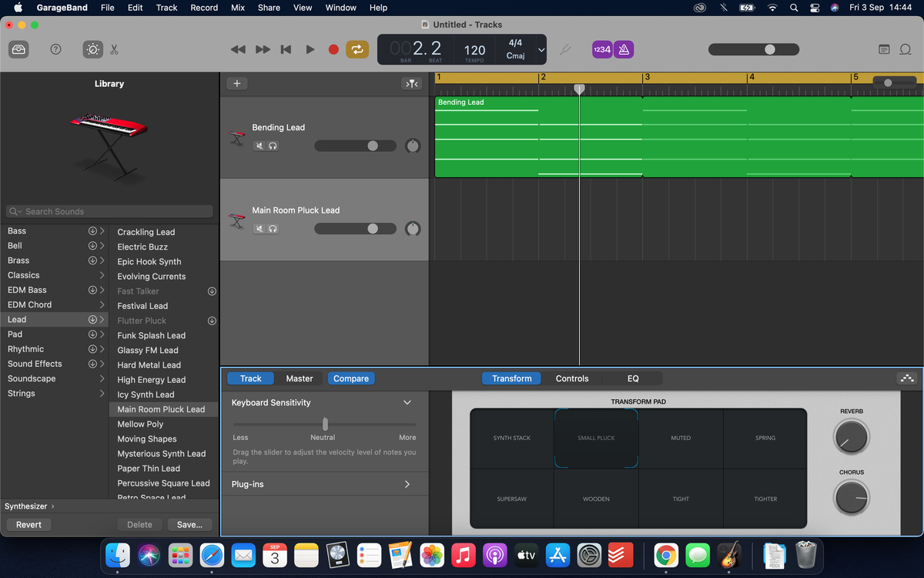Toggle the Metronome button
The height and width of the screenshot is (578, 924).
pyautogui.click(x=623, y=49)
